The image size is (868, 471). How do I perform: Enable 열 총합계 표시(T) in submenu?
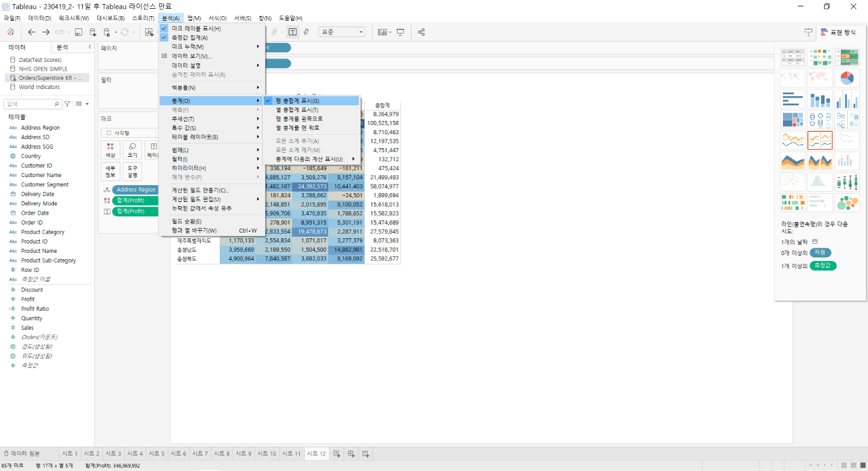tap(312, 110)
